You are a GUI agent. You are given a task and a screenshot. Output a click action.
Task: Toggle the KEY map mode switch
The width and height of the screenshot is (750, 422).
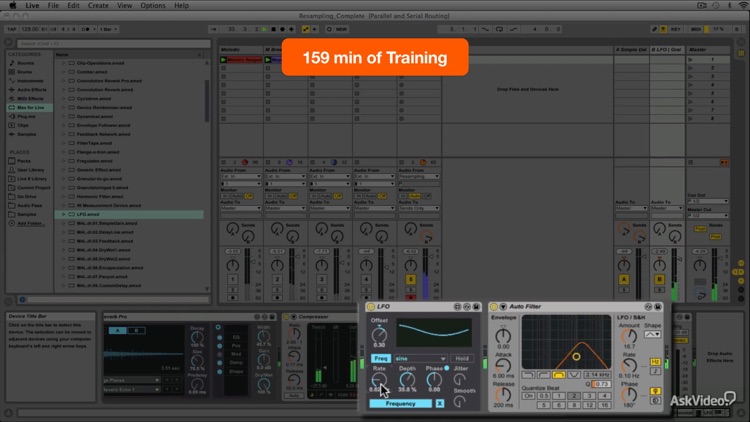(x=675, y=29)
